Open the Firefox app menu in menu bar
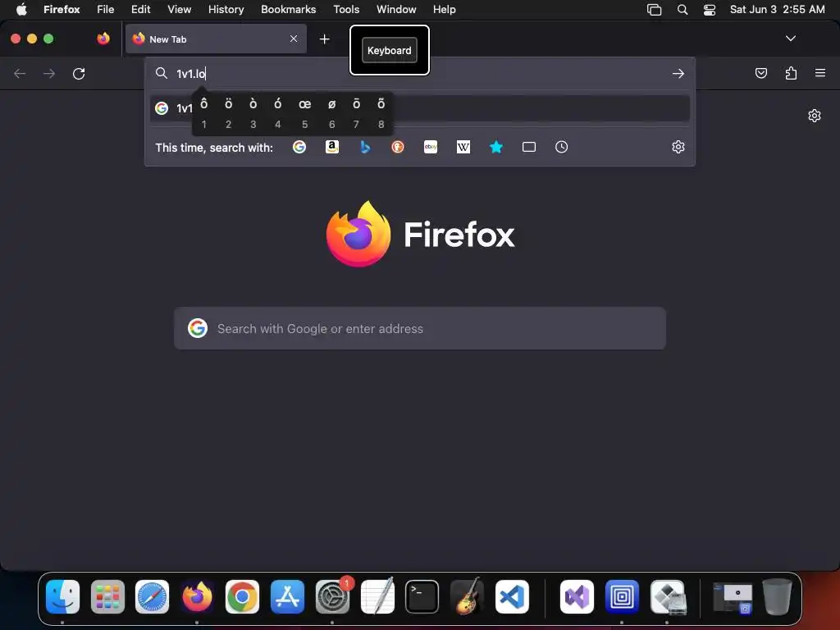The height and width of the screenshot is (630, 840). tap(62, 9)
